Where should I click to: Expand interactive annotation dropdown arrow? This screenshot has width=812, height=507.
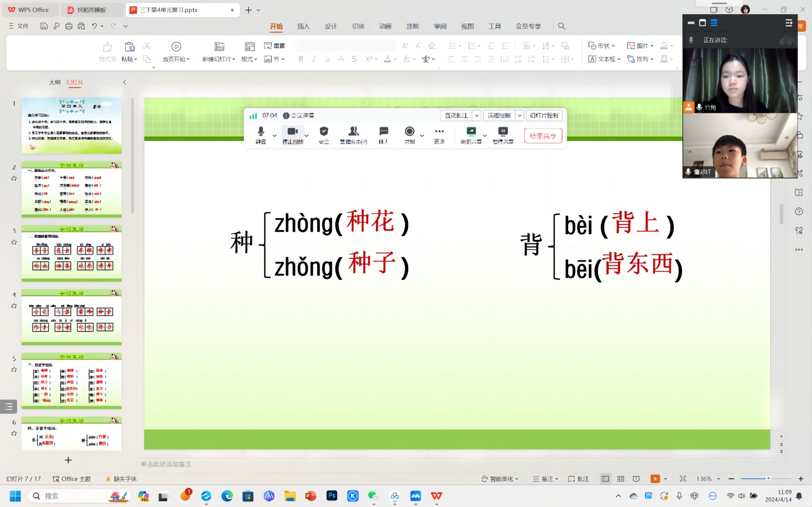477,115
